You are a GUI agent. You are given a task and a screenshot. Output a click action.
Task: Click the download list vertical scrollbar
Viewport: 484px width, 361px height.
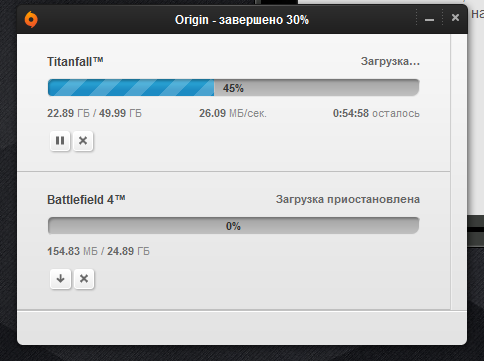click(x=459, y=172)
